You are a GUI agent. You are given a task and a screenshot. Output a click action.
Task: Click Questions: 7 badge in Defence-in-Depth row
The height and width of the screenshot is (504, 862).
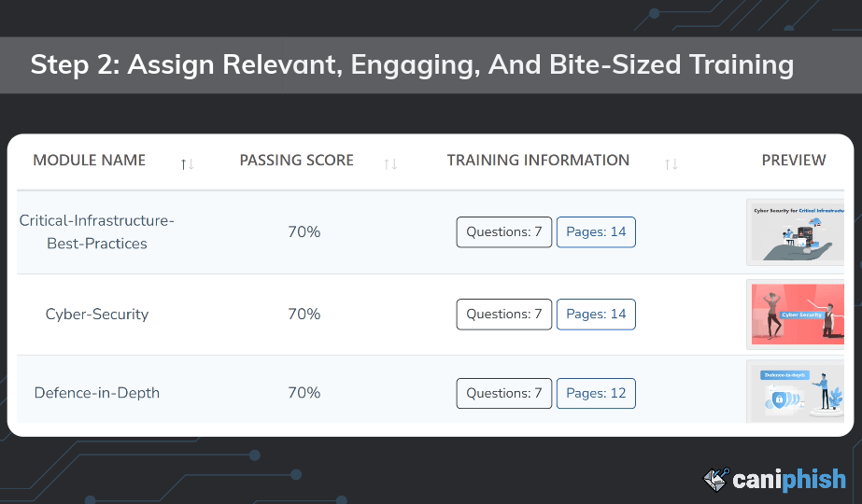(x=504, y=394)
